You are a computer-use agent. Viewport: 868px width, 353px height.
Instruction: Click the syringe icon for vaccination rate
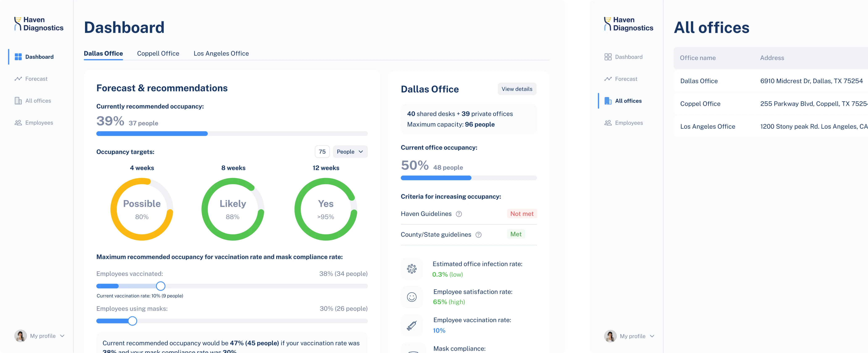(x=411, y=325)
